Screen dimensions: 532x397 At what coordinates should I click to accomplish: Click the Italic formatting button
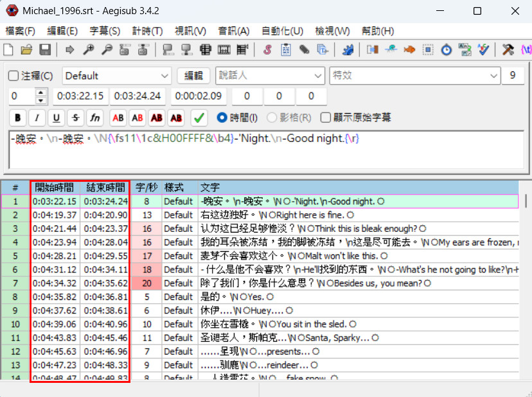(37, 118)
